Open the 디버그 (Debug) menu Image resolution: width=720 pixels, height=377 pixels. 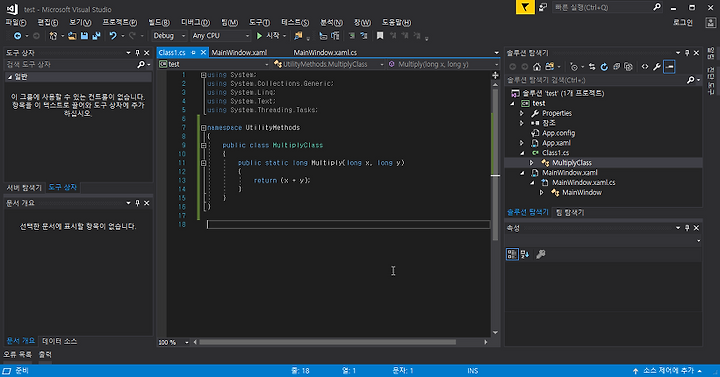click(x=195, y=23)
